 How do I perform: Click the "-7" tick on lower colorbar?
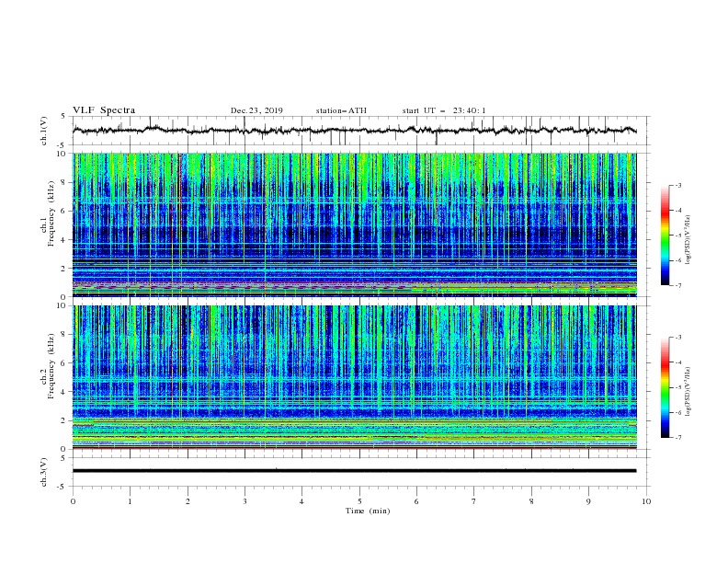677,438
